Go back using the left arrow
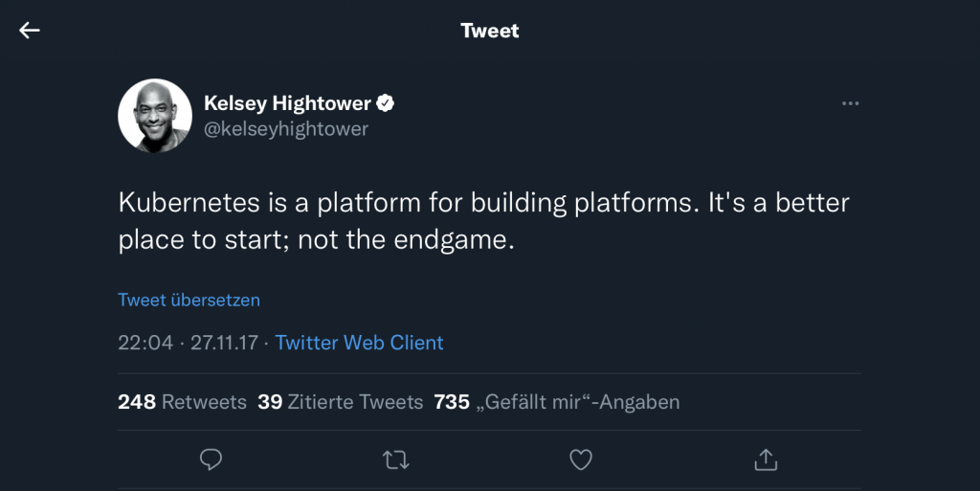This screenshot has width=980, height=491. tap(30, 30)
